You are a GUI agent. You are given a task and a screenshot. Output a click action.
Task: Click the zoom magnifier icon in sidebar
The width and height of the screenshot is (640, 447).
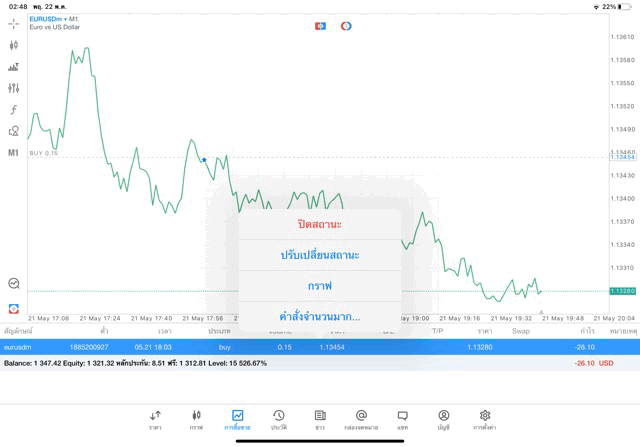click(14, 284)
